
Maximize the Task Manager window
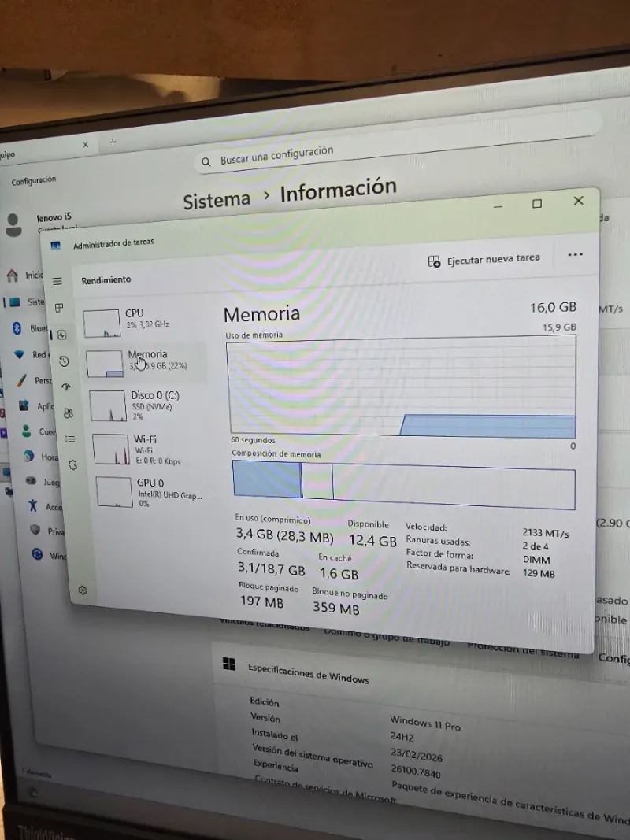point(537,204)
